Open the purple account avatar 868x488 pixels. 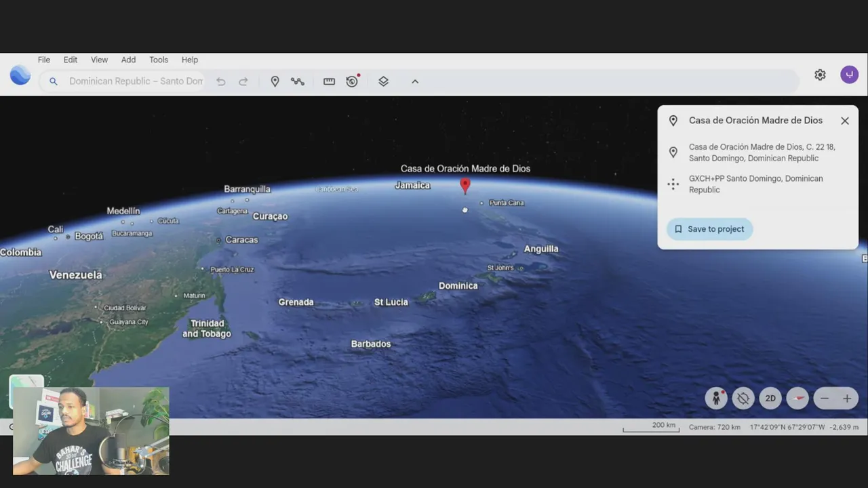point(850,75)
